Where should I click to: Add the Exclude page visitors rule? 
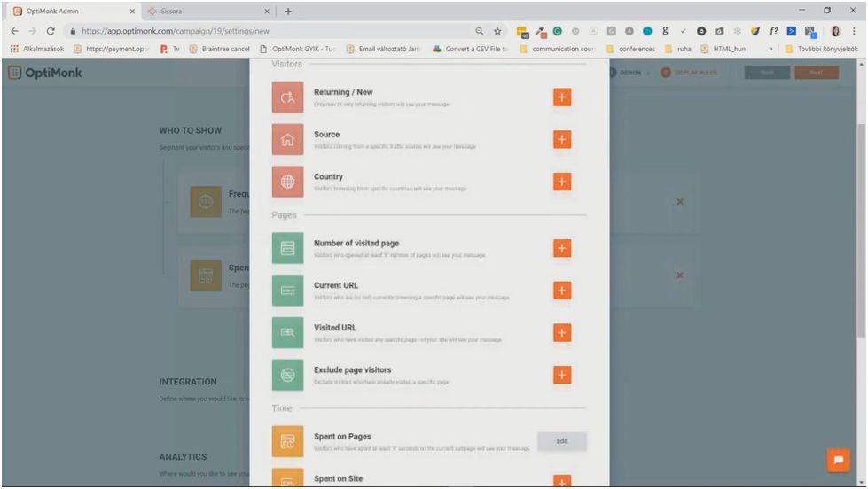[x=561, y=375]
